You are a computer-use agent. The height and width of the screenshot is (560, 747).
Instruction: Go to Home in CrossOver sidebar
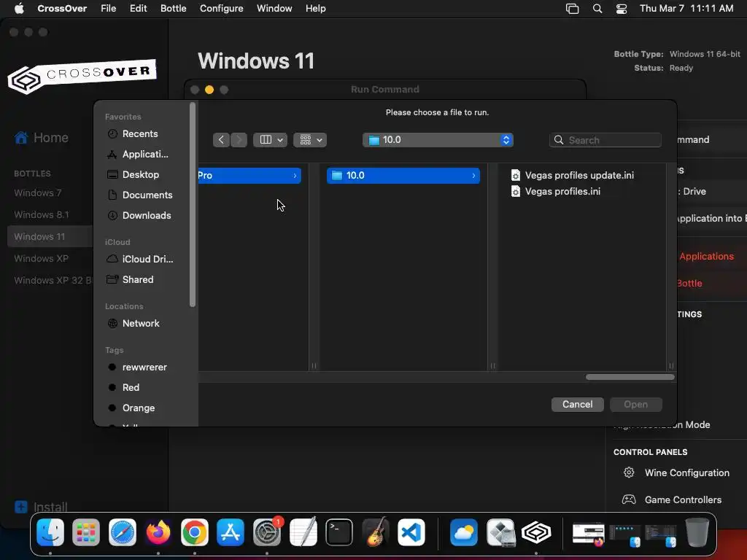[x=42, y=138]
